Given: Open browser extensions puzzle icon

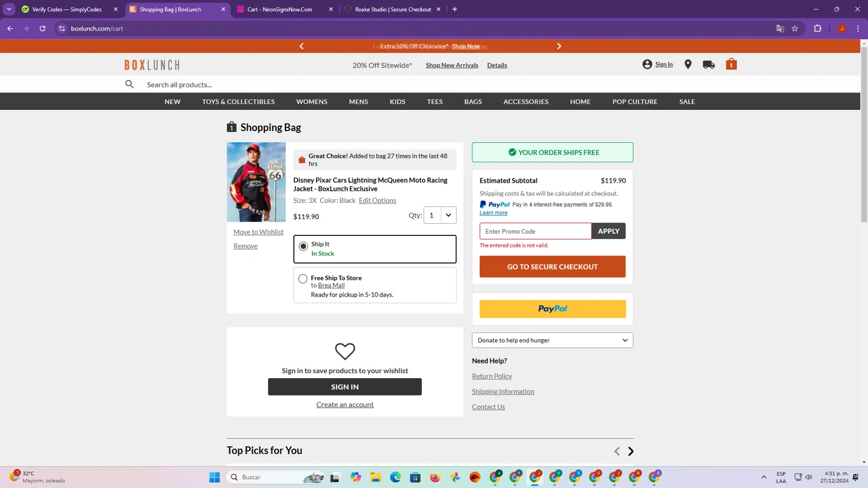Looking at the screenshot, I should (x=818, y=28).
